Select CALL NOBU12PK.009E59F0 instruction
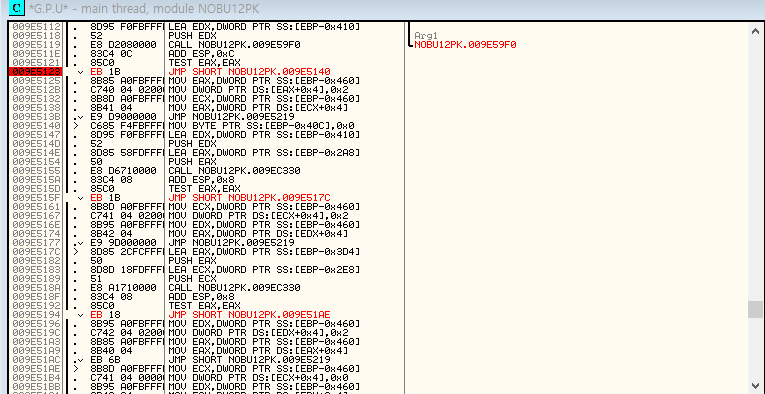Viewport: 765px width, 394px height. (x=234, y=44)
